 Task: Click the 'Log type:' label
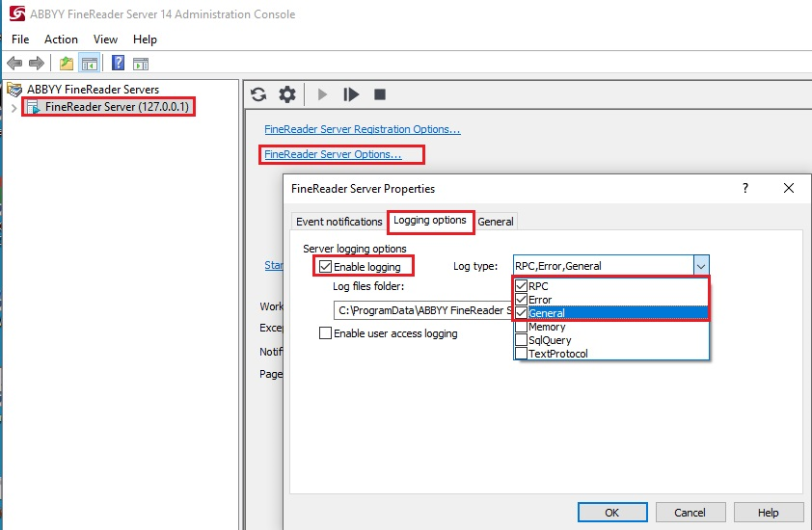475,266
